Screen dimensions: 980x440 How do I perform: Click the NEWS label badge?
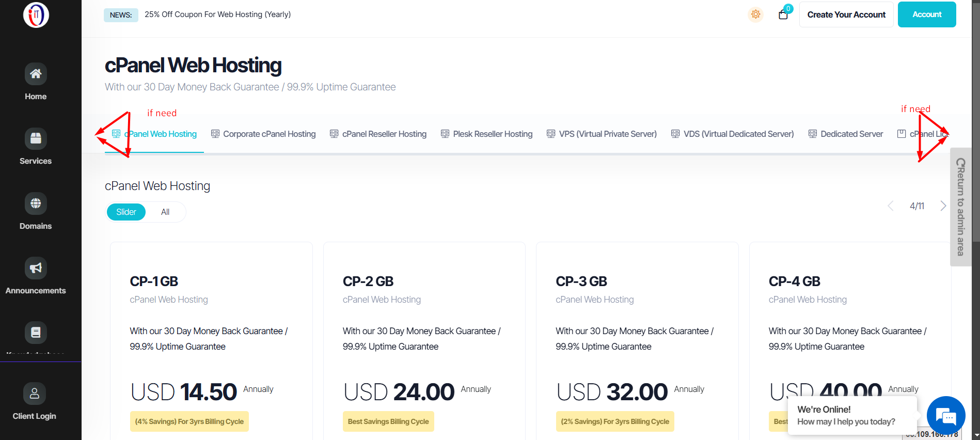tap(121, 15)
